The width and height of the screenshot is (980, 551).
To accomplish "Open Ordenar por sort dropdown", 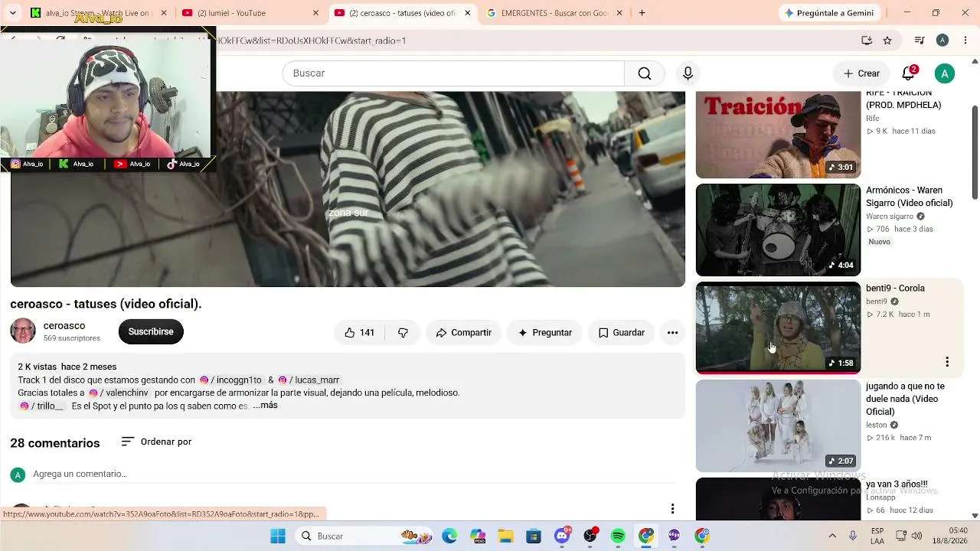I will [x=156, y=442].
